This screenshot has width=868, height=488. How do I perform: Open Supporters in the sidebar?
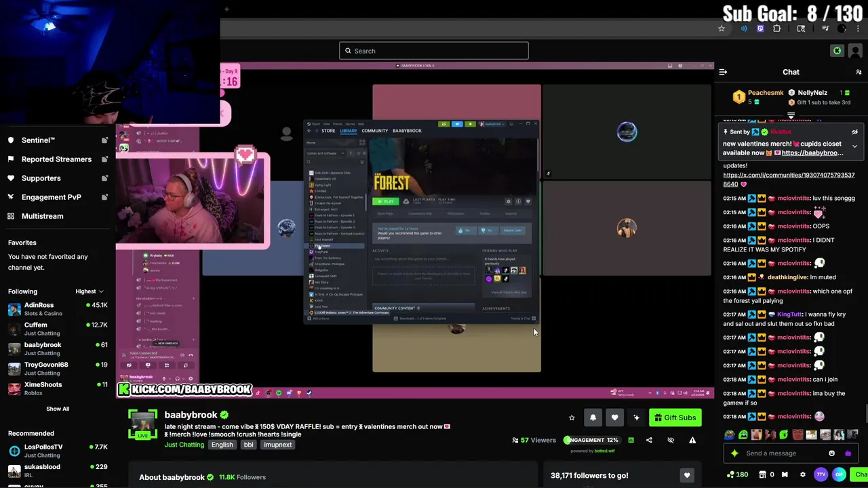click(x=57, y=178)
